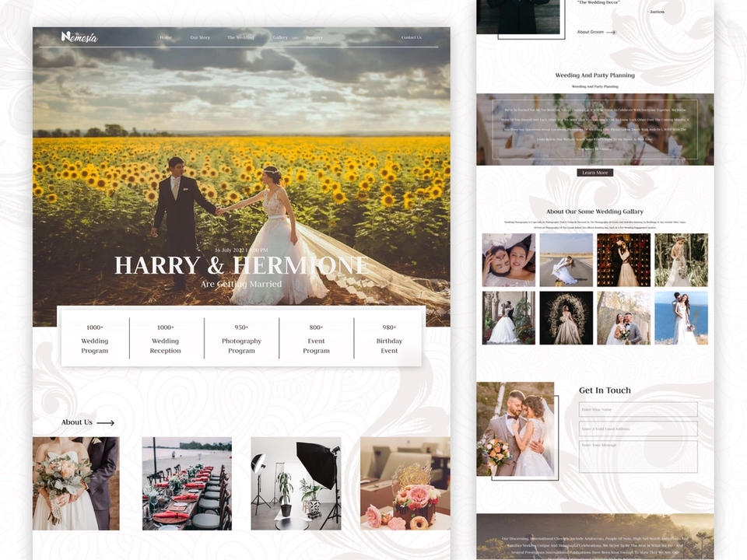Click About Our Some Wedding Gallary heading
This screenshot has width=747, height=560.
pyautogui.click(x=594, y=212)
